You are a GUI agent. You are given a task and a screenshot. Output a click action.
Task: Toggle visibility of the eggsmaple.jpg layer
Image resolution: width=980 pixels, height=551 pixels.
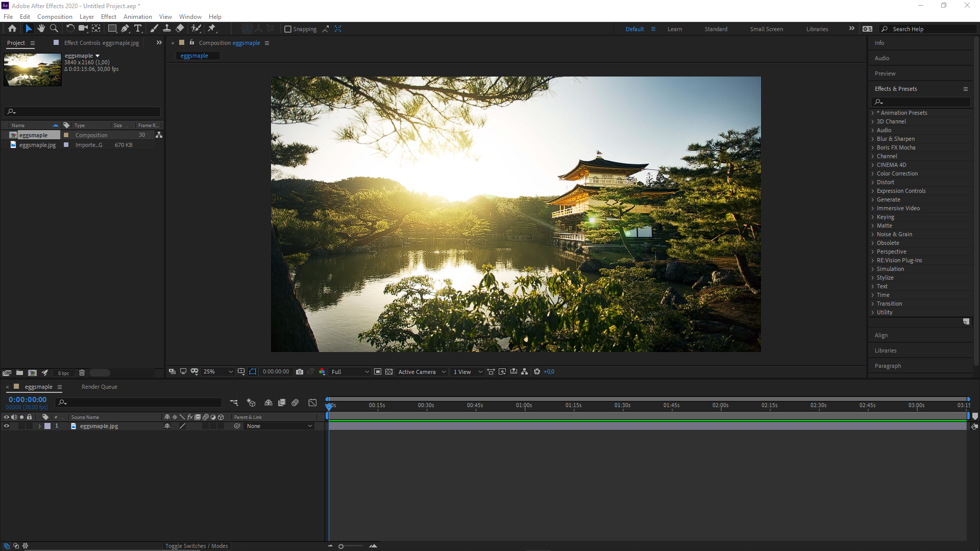click(x=7, y=426)
